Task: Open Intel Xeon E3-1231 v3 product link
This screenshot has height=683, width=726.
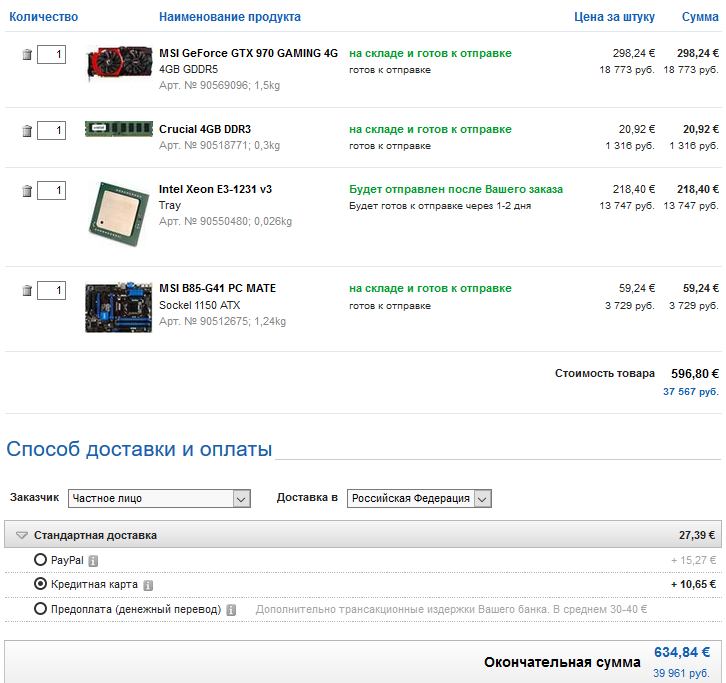Action: [215, 189]
